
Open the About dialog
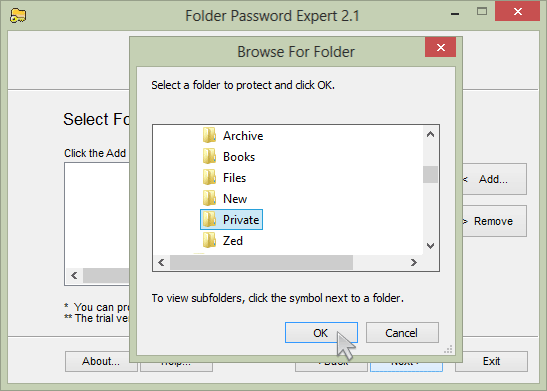pyautogui.click(x=101, y=361)
